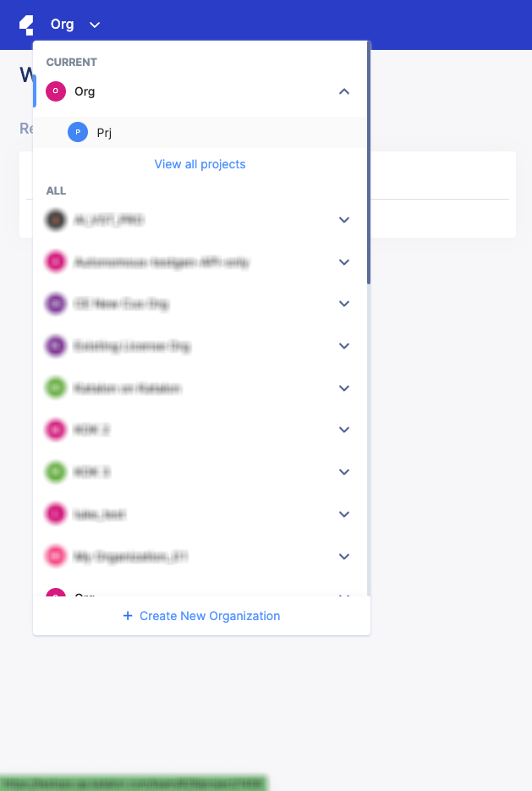Open the View all projects link
Image resolution: width=532 pixels, height=791 pixels.
[200, 164]
